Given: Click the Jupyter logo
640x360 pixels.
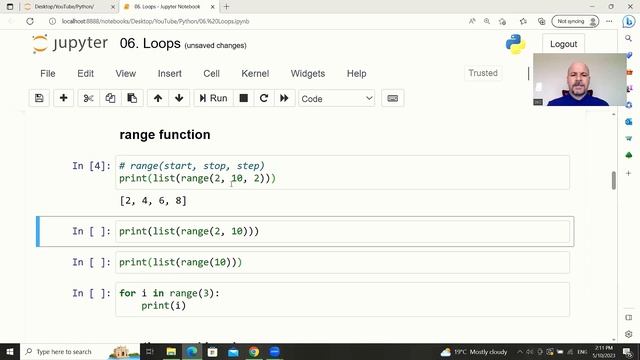Looking at the screenshot, I should (x=70, y=43).
